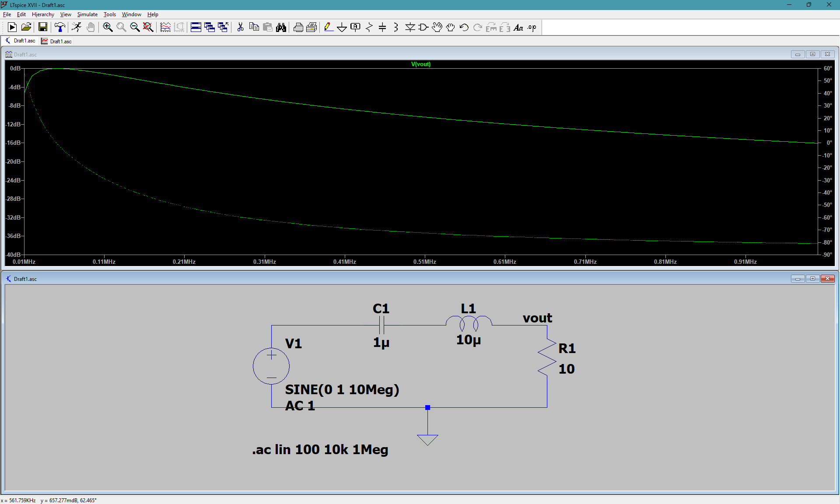The height and width of the screenshot is (504, 840).
Task: Click the C1 capacitor value 1µ
Action: [381, 343]
